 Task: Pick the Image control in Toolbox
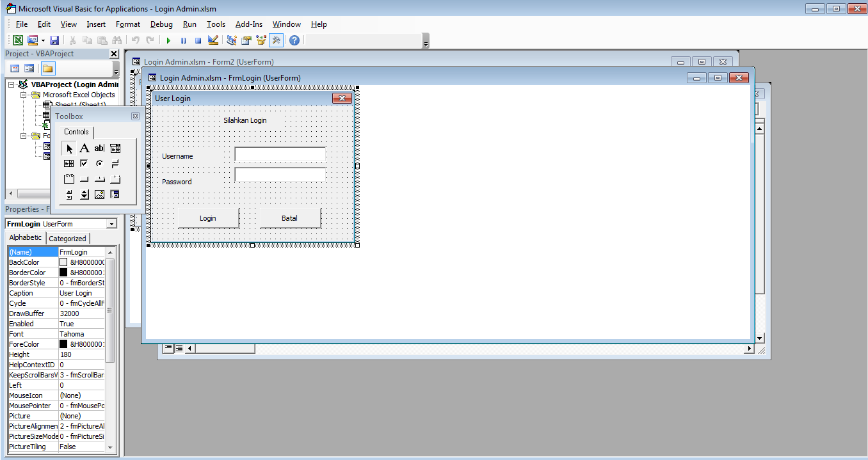(x=99, y=194)
